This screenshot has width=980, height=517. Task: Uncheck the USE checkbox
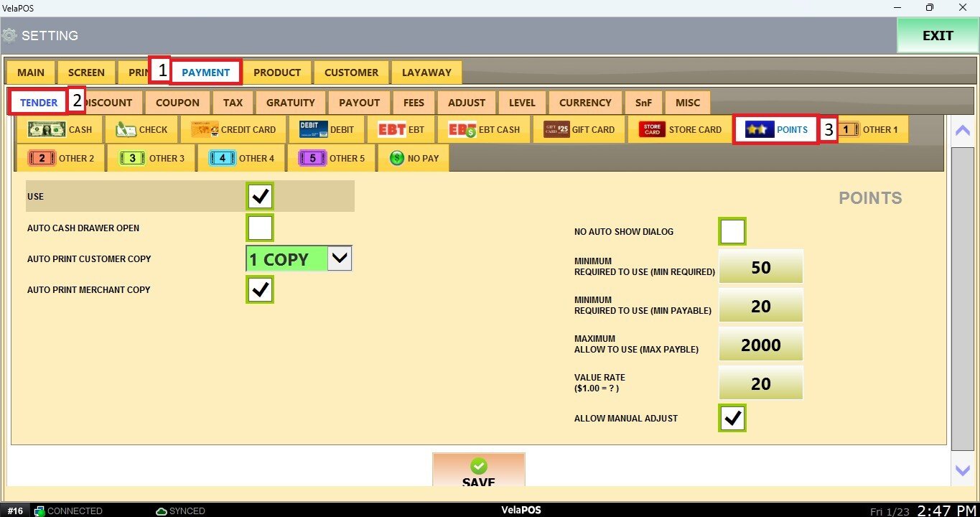click(x=259, y=196)
